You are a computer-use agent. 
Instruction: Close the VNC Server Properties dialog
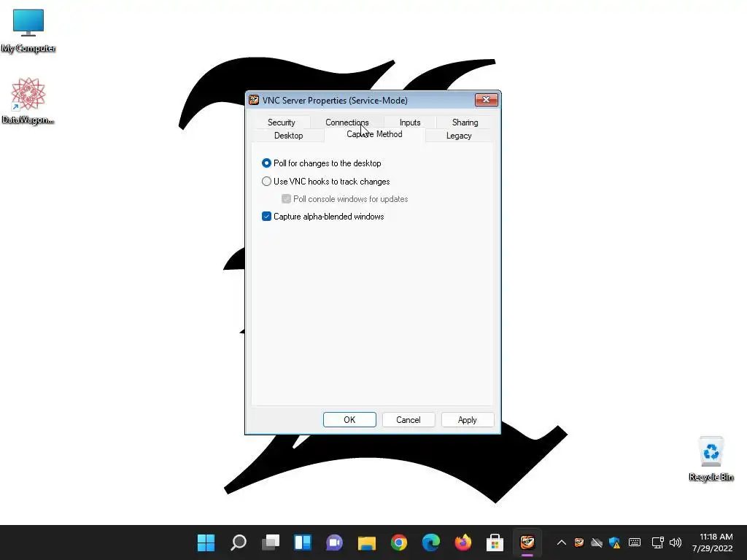[487, 99]
